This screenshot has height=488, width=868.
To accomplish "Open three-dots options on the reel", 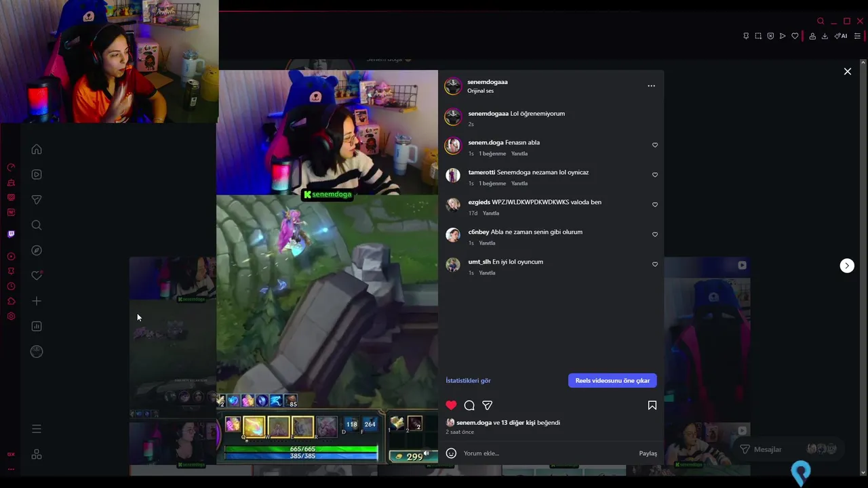I will pyautogui.click(x=651, y=86).
